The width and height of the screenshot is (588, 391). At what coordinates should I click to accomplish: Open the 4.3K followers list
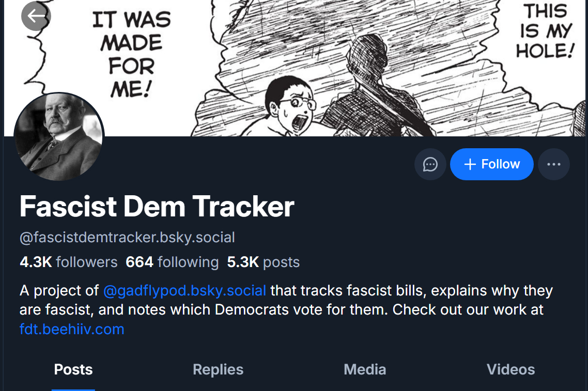(69, 262)
